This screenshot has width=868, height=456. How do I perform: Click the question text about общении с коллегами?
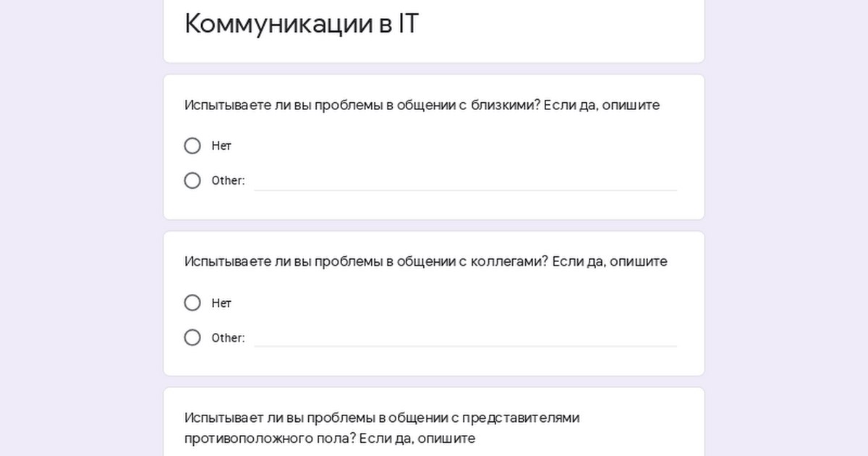(425, 261)
